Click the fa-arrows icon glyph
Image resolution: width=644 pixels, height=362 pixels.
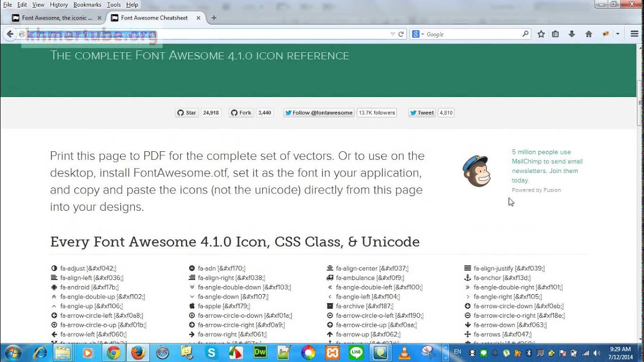pyautogui.click(x=467, y=334)
